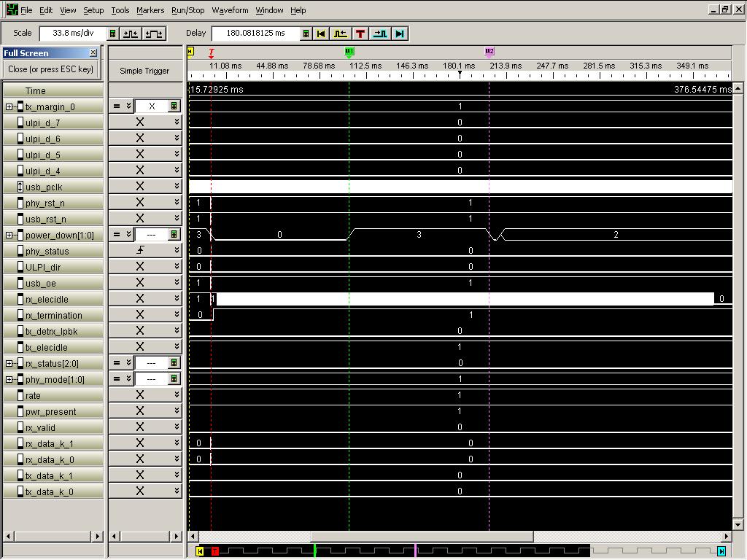Click the zoom out waveform icon

(131, 34)
